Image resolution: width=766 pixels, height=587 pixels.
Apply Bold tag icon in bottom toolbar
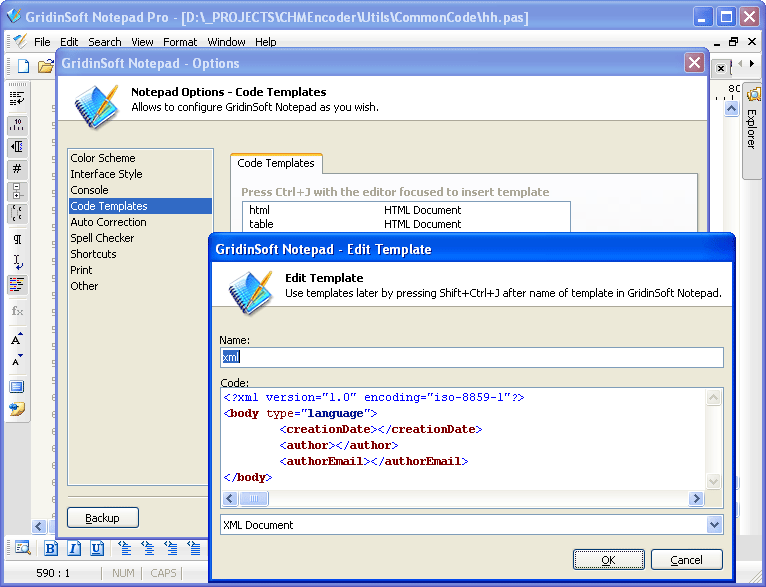(x=50, y=548)
